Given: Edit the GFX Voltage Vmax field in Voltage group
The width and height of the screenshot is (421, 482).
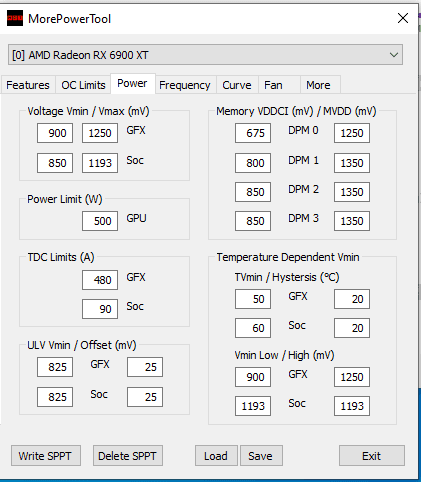Looking at the screenshot, I should (100, 133).
